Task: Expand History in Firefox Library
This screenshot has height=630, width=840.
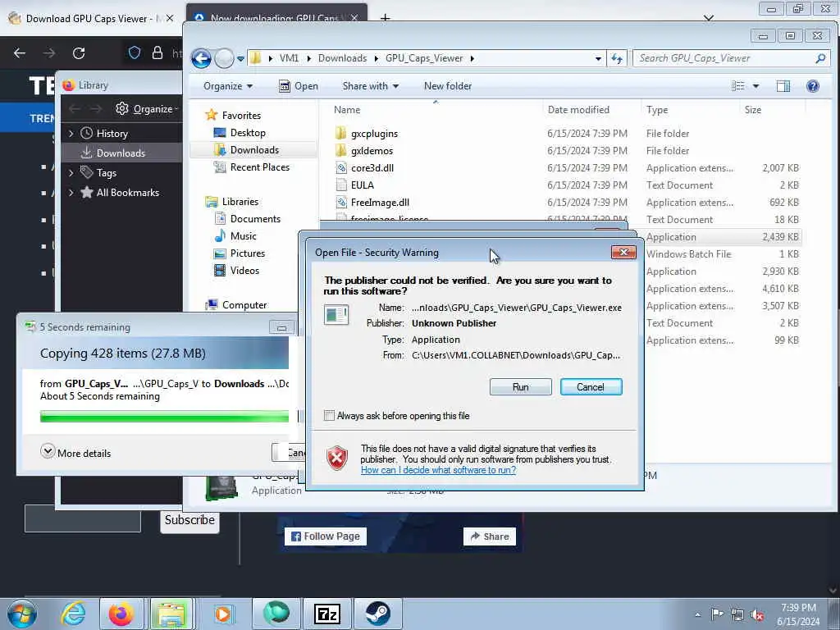Action: coord(71,134)
